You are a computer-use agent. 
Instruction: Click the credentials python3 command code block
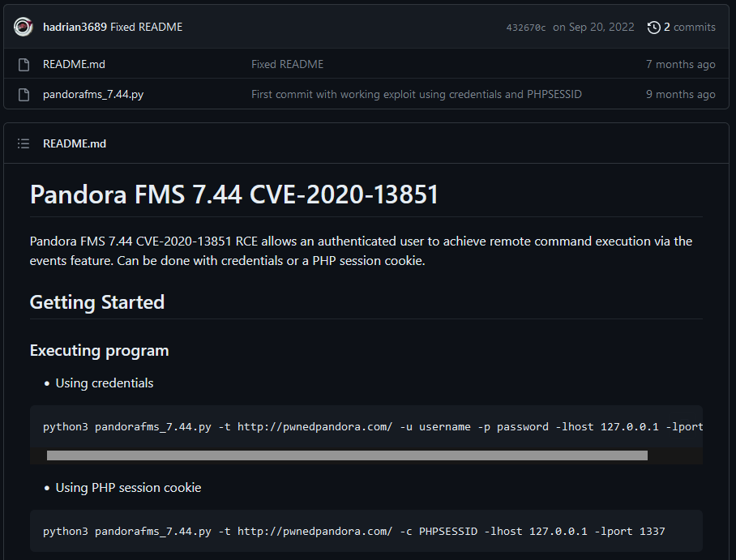click(x=366, y=427)
